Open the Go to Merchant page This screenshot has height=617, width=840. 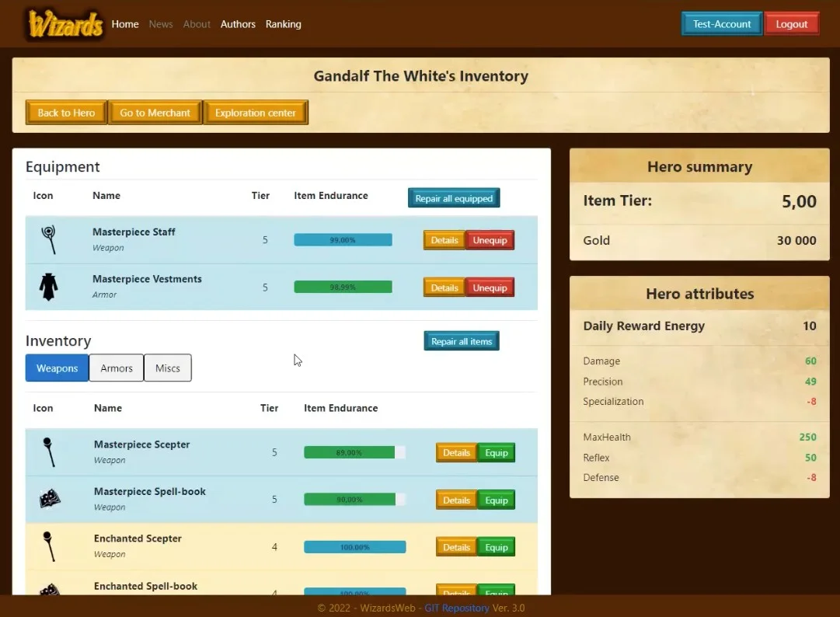[155, 113]
